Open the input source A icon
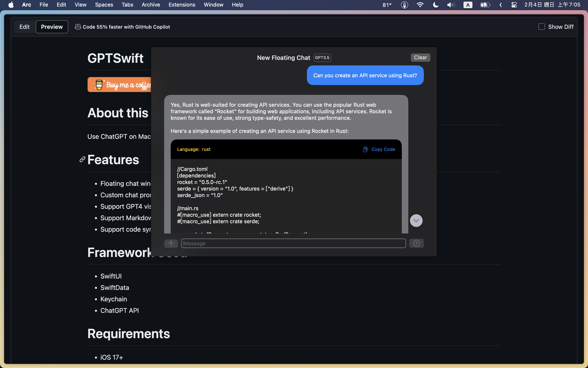This screenshot has width=588, height=368. click(468, 5)
